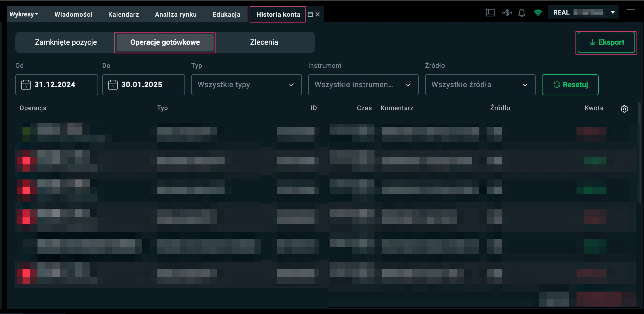
Task: Click the layout panel icon in top bar
Action: coord(490,13)
